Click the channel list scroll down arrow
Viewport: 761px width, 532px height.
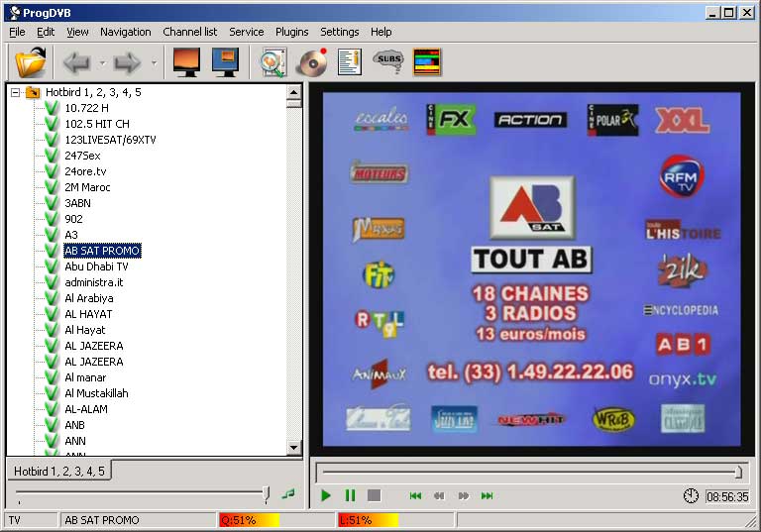(x=293, y=447)
